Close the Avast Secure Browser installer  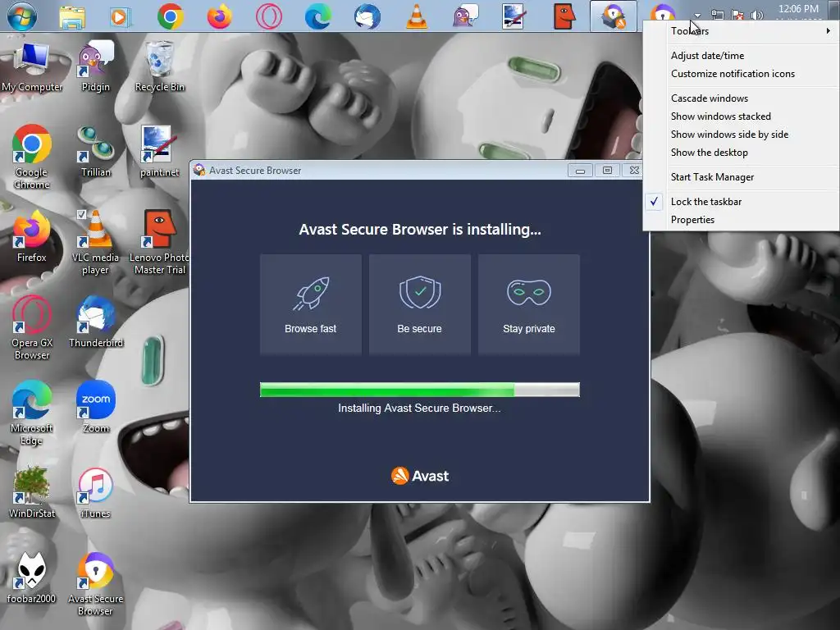point(634,171)
